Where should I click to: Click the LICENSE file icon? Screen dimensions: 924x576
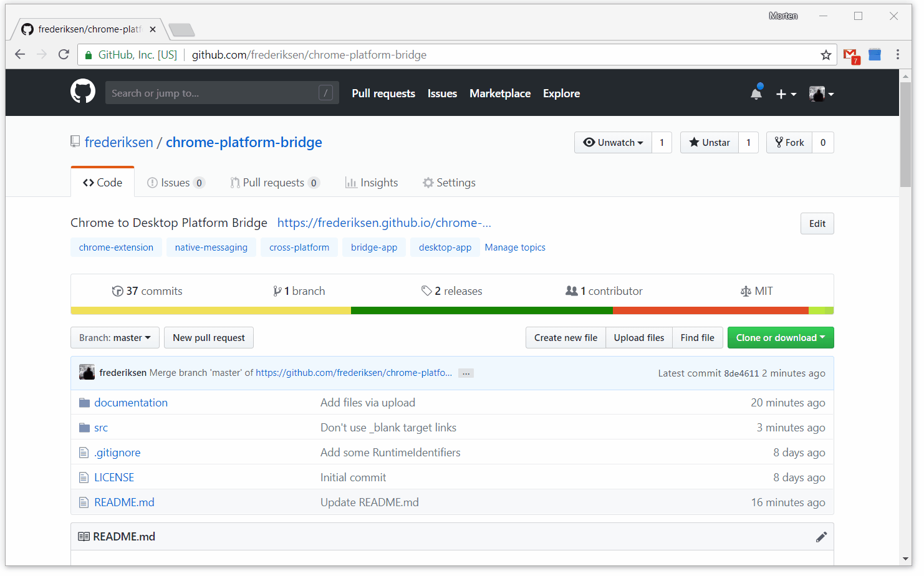point(84,478)
